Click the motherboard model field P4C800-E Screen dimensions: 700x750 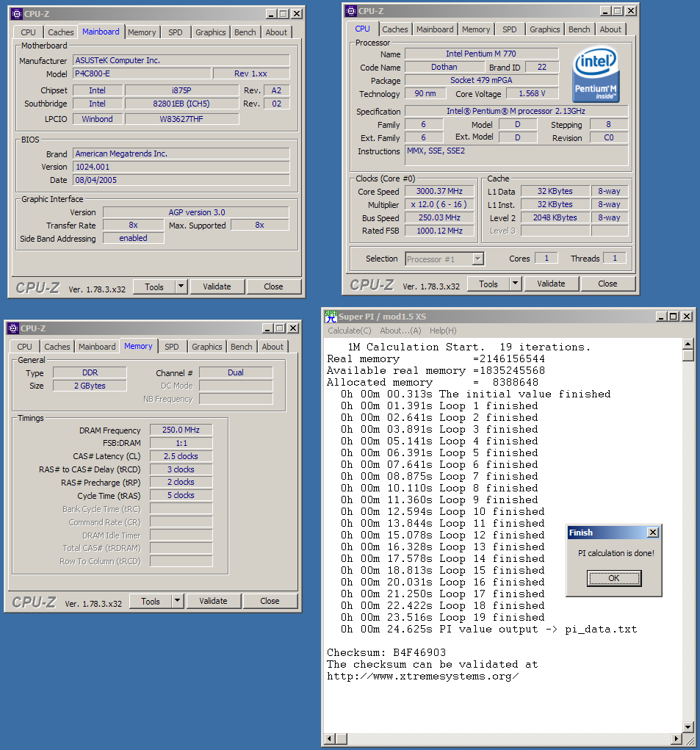(x=142, y=73)
